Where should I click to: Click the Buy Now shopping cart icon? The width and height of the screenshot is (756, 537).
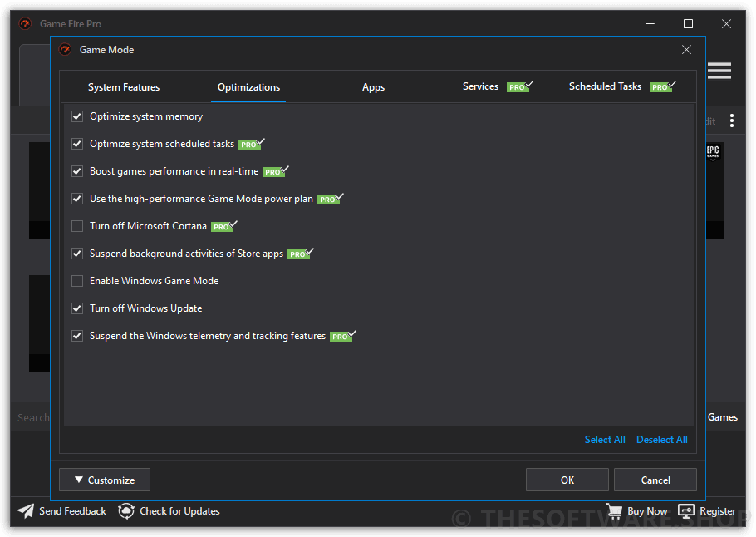614,511
